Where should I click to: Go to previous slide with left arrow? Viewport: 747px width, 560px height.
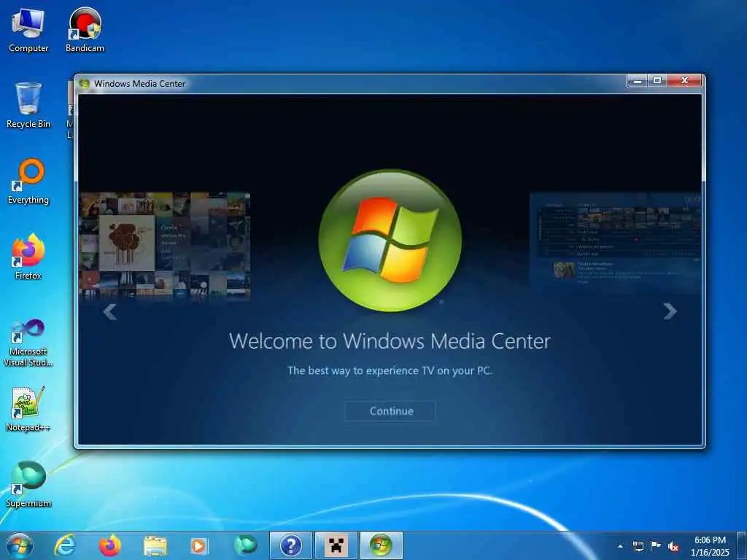110,312
